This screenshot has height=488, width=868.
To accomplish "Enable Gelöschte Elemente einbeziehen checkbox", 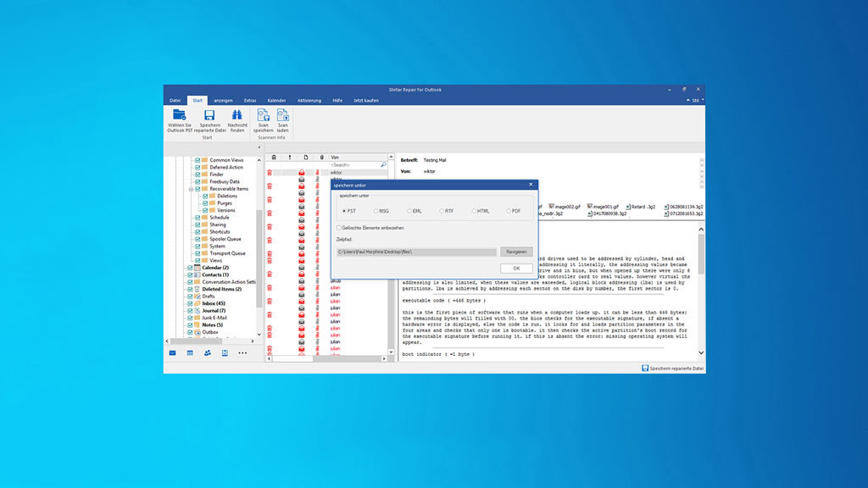I will [339, 228].
